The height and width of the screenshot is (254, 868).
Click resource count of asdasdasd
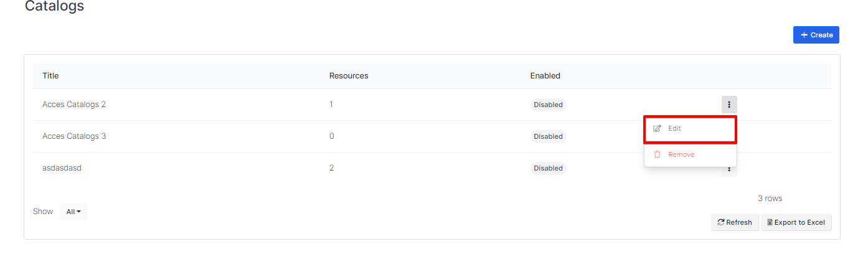[x=331, y=168]
